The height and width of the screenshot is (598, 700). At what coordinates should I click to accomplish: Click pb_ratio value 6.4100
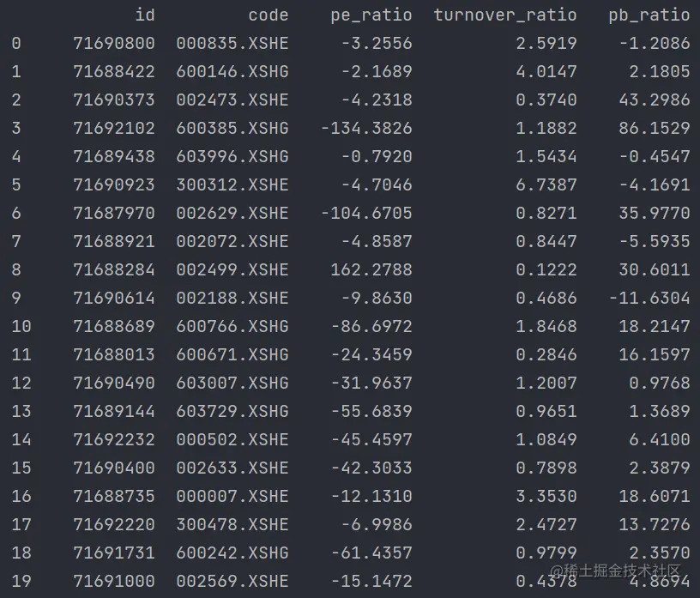(x=660, y=439)
